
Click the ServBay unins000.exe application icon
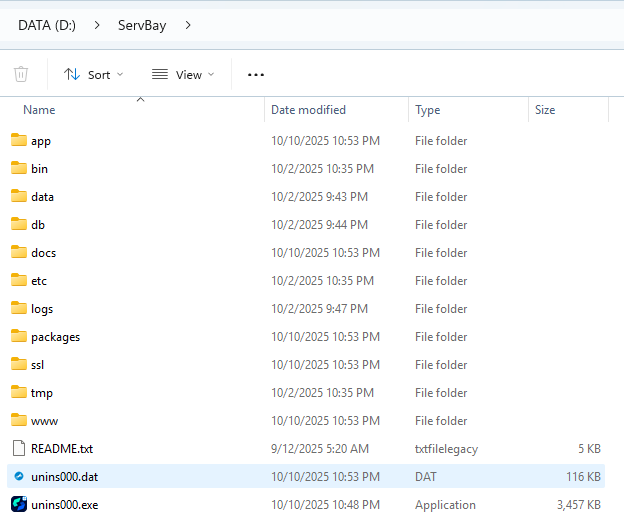pos(19,504)
